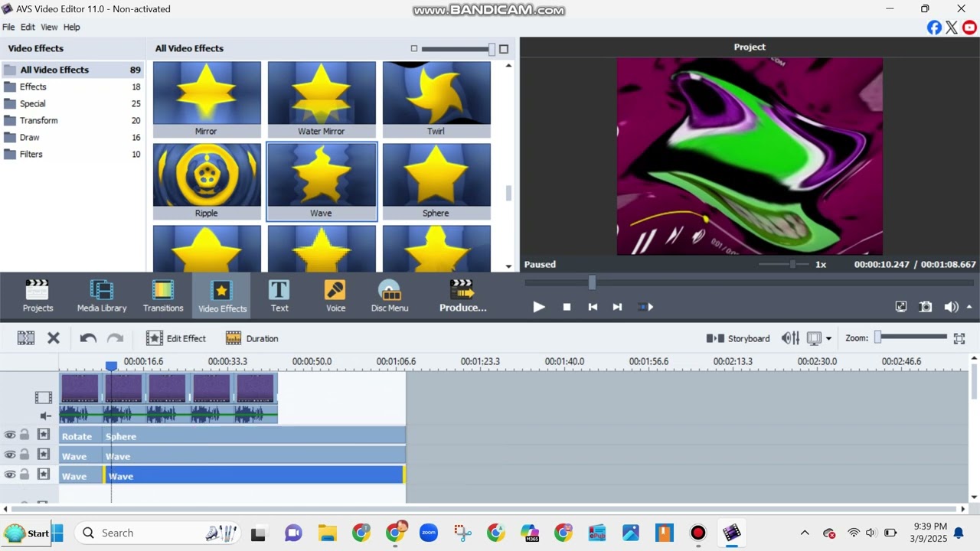Click the zoom-to-fit timeline icon
Viewport: 980px width, 551px height.
[x=959, y=337]
